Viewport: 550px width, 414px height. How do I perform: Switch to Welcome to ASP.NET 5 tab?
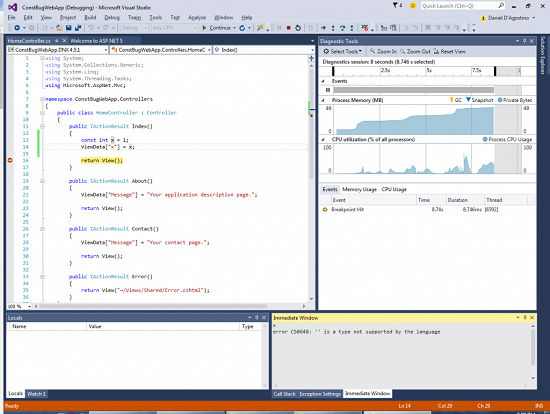click(96, 41)
